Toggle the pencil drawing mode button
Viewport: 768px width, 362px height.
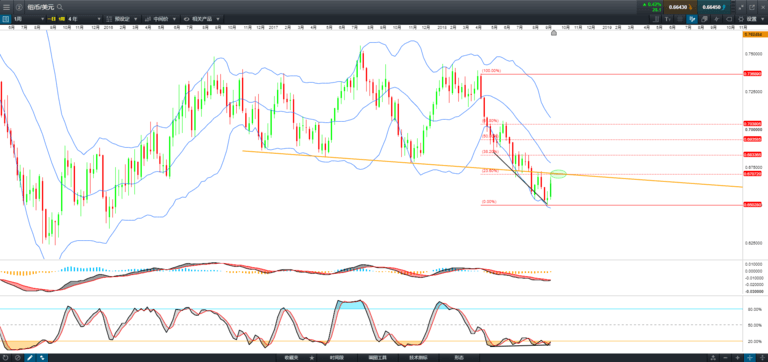30,358
